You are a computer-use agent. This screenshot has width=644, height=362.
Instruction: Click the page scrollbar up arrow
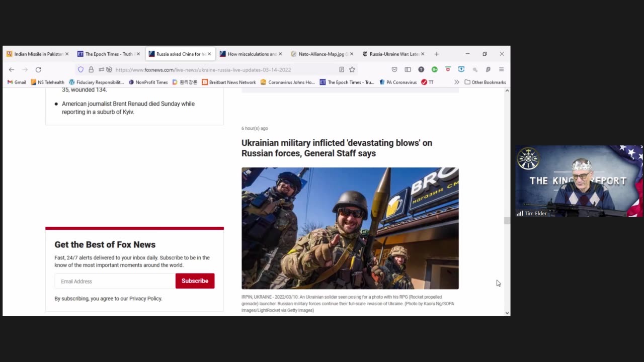point(507,90)
